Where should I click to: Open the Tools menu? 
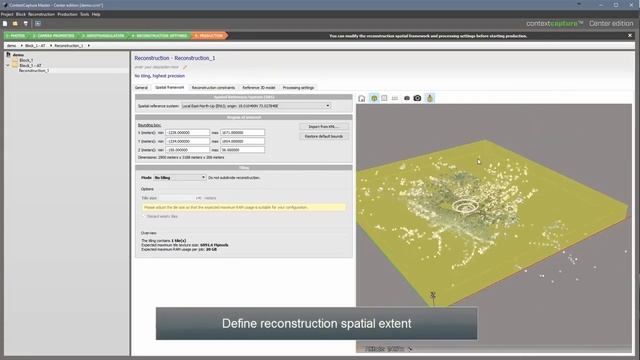[x=84, y=14]
